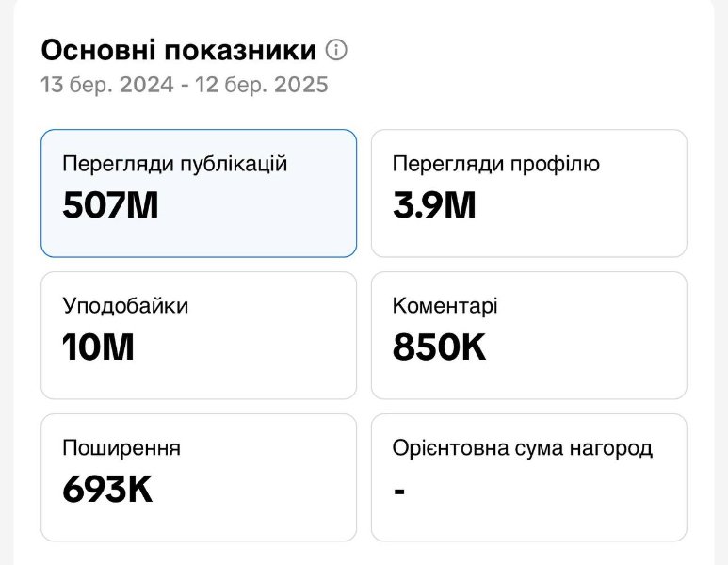728x565 pixels.
Task: Click the Перегляди публікацій label text
Action: click(174, 164)
